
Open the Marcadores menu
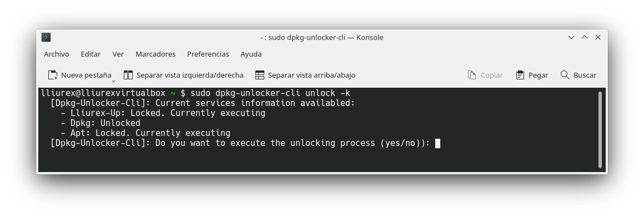[155, 54]
